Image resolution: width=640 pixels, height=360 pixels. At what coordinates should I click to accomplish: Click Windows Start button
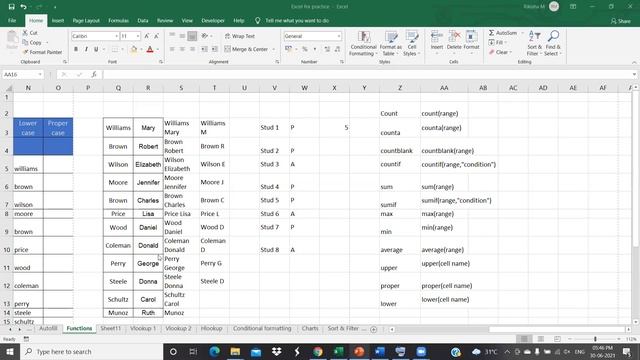(10, 351)
